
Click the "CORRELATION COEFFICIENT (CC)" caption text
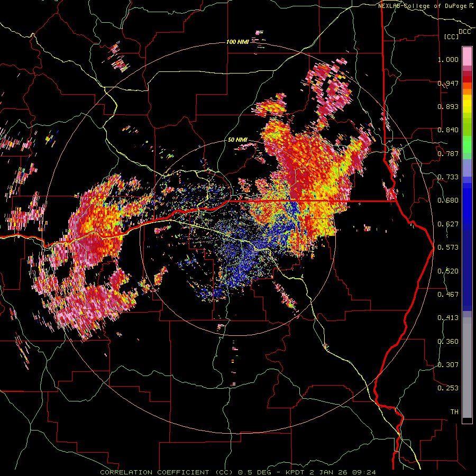(167, 472)
